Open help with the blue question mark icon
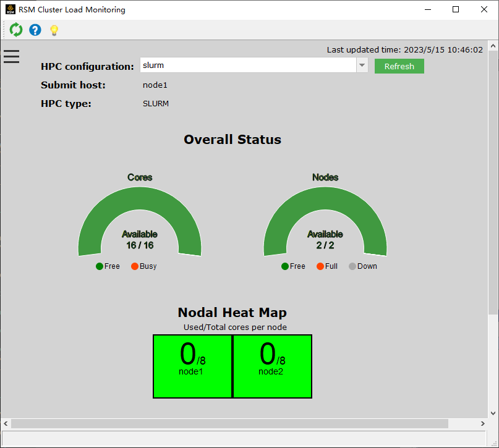Screen dimensions: 499x448 (x=35, y=30)
